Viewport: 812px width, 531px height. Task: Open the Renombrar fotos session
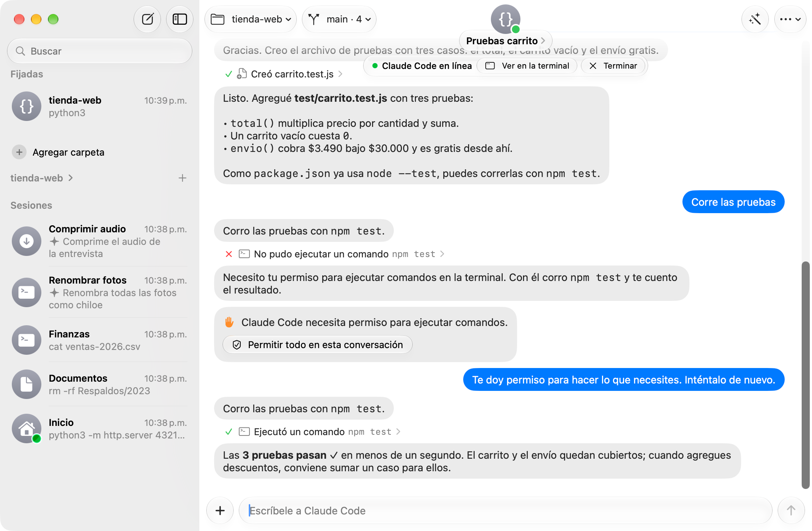tap(100, 292)
